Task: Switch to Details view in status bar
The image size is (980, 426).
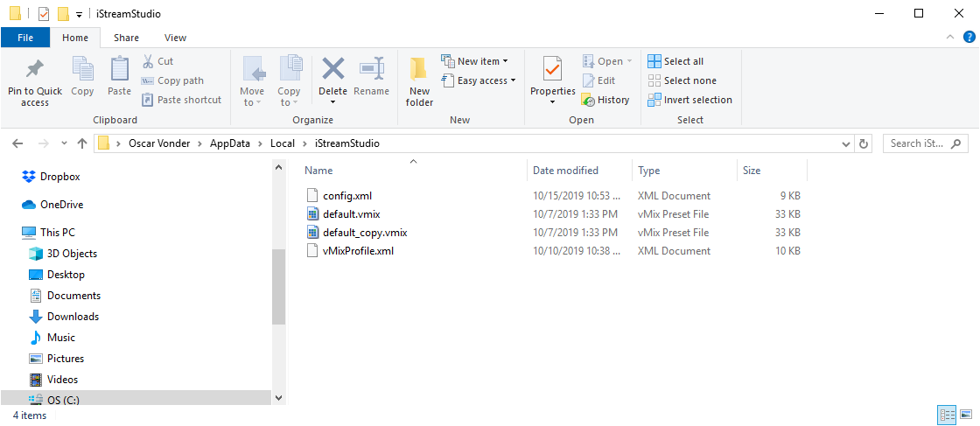Action: pyautogui.click(x=947, y=414)
